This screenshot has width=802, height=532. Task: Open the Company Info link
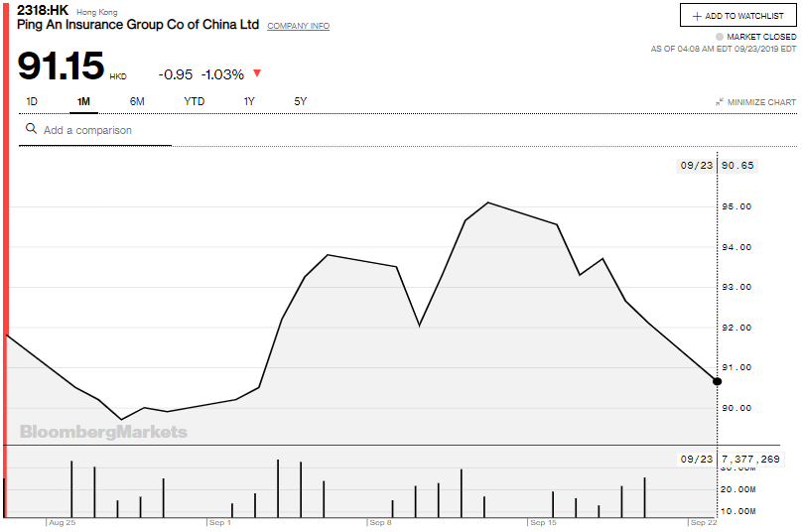(x=298, y=26)
